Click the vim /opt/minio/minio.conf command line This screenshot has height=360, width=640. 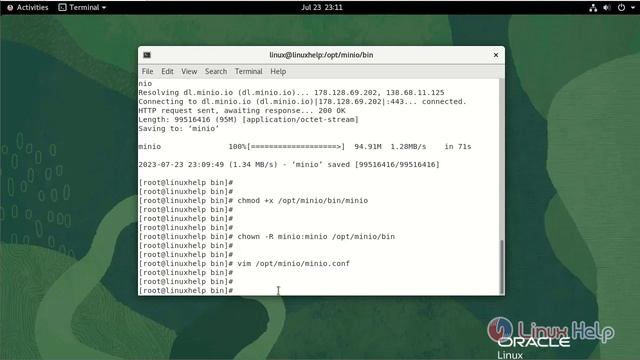(x=244, y=263)
